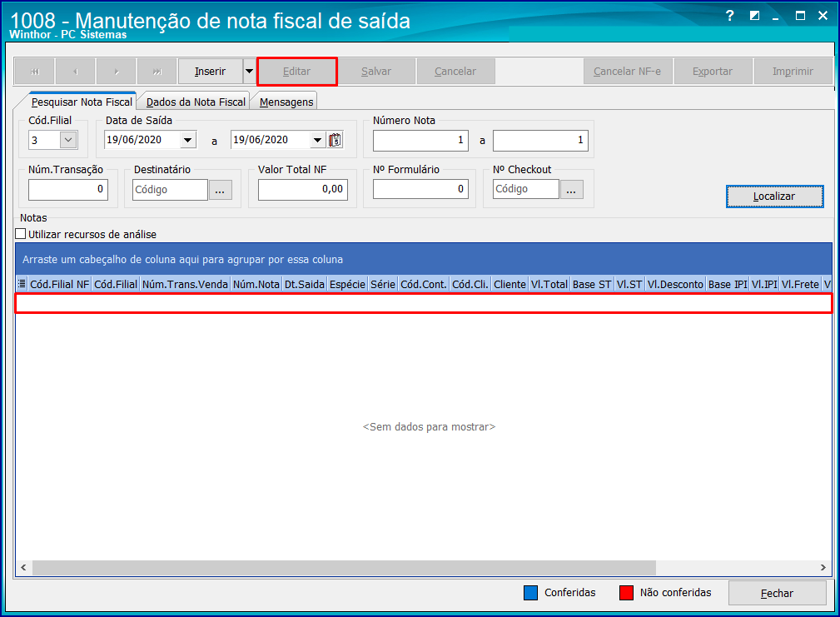Enable Utilizar recursos de análise
The height and width of the screenshot is (617, 840).
pos(20,234)
